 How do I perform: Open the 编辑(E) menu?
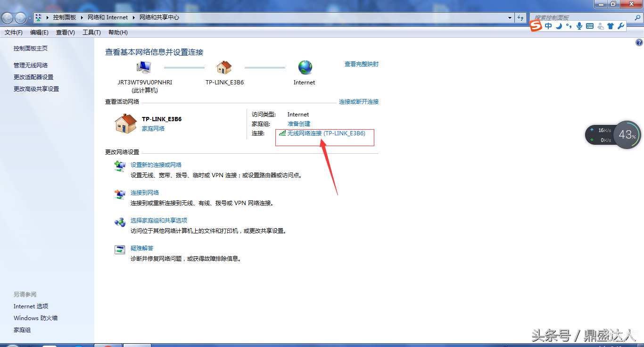click(x=39, y=33)
